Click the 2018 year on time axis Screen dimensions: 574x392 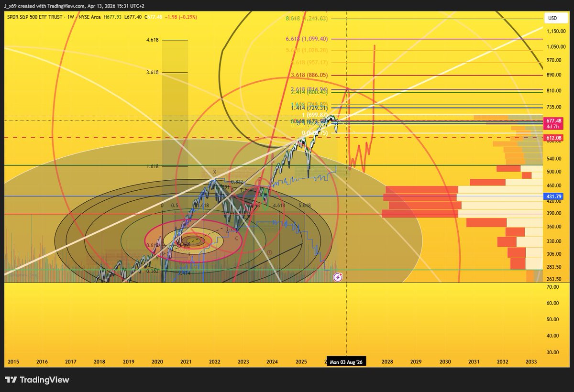[x=99, y=362]
